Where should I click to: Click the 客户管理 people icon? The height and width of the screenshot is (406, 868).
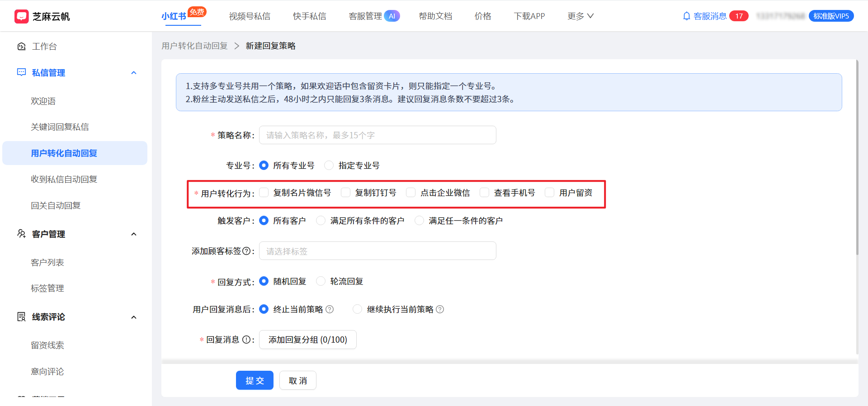21,234
